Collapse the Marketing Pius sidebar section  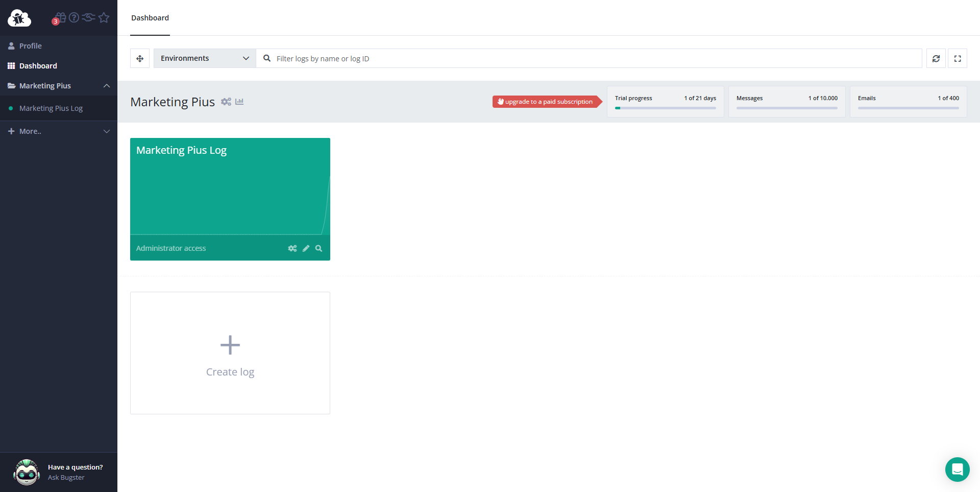click(106, 86)
